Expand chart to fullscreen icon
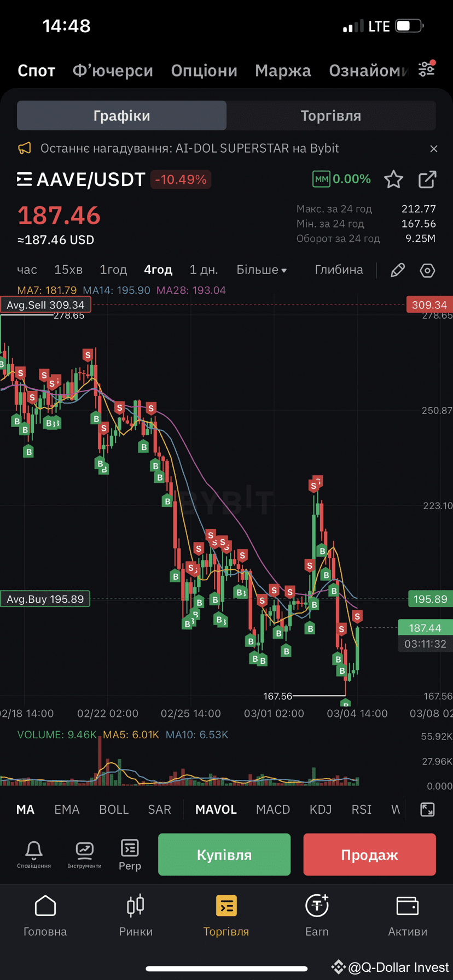The width and height of the screenshot is (453, 980). pos(427,809)
